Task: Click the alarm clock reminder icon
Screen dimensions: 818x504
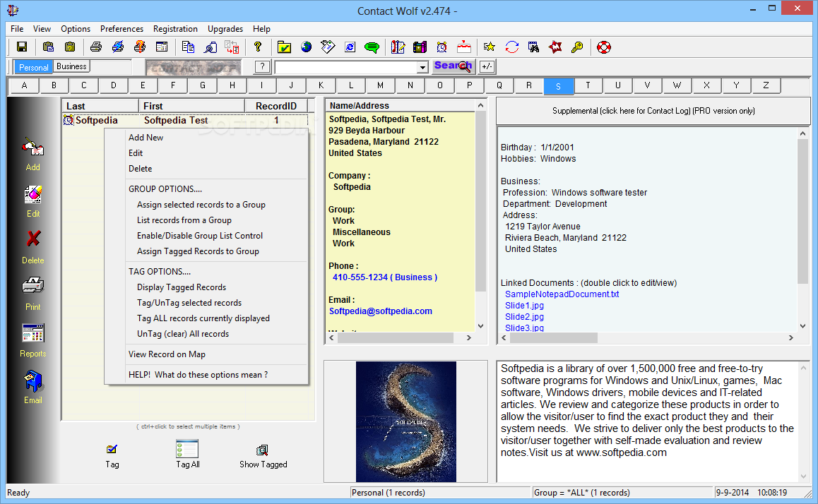Action: coord(442,47)
